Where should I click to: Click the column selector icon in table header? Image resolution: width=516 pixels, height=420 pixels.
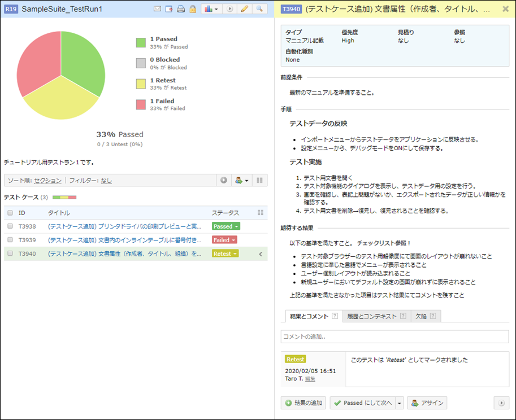pyautogui.click(x=261, y=213)
